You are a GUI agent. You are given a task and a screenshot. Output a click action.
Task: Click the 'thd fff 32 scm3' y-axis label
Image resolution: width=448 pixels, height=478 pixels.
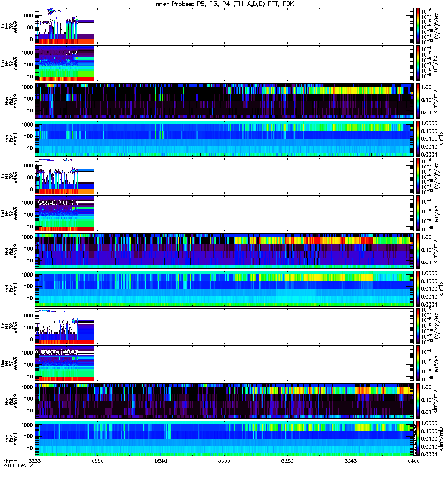9,213
